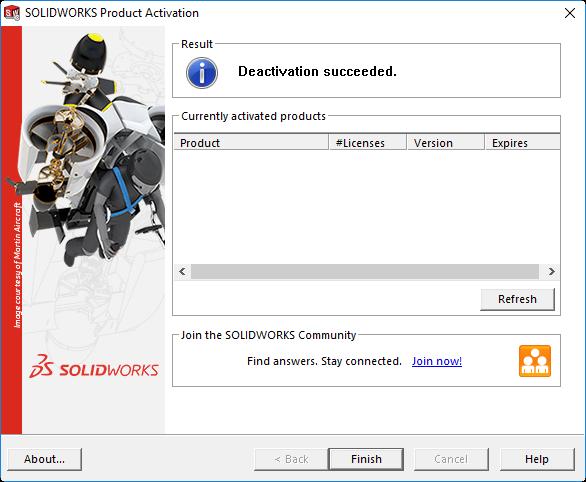Click the SOLIDWORKS logo in the sidebar

[94, 367]
